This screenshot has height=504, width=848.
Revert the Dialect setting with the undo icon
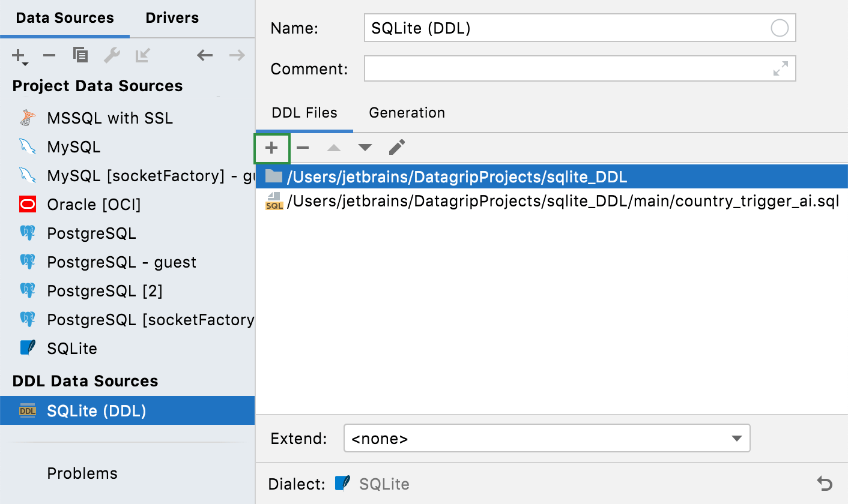823,484
